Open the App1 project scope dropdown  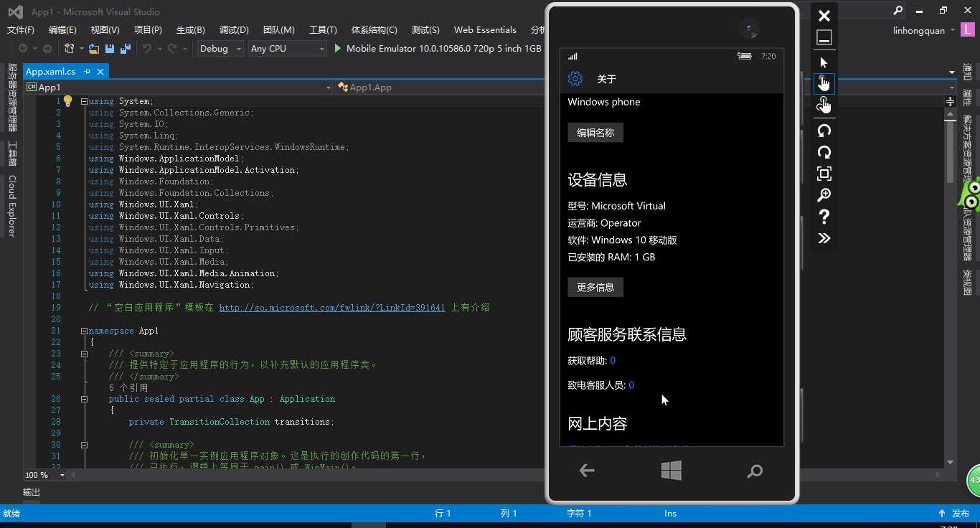click(179, 88)
